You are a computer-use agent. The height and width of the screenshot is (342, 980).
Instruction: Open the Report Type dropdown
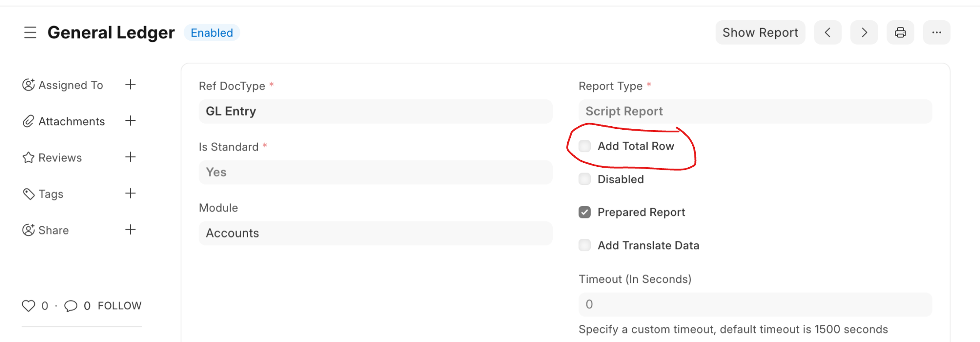pyautogui.click(x=755, y=111)
